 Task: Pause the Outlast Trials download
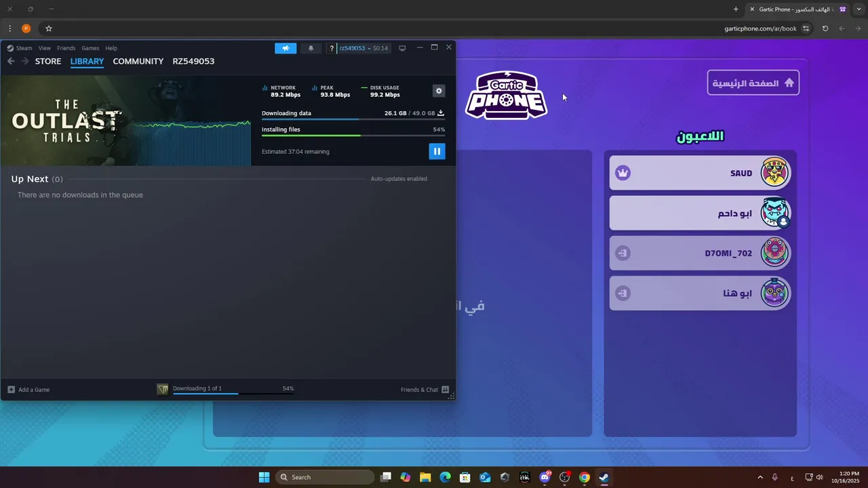pyautogui.click(x=437, y=152)
